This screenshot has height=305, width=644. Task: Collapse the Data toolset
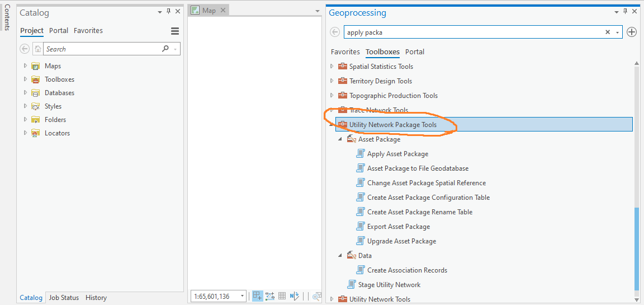[x=340, y=256]
